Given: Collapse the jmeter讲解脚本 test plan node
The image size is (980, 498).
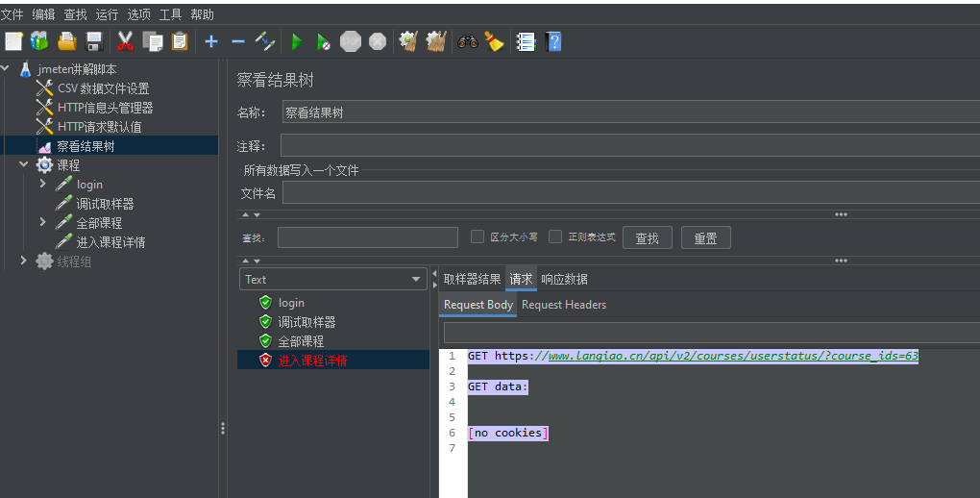Looking at the screenshot, I should click(6, 67).
